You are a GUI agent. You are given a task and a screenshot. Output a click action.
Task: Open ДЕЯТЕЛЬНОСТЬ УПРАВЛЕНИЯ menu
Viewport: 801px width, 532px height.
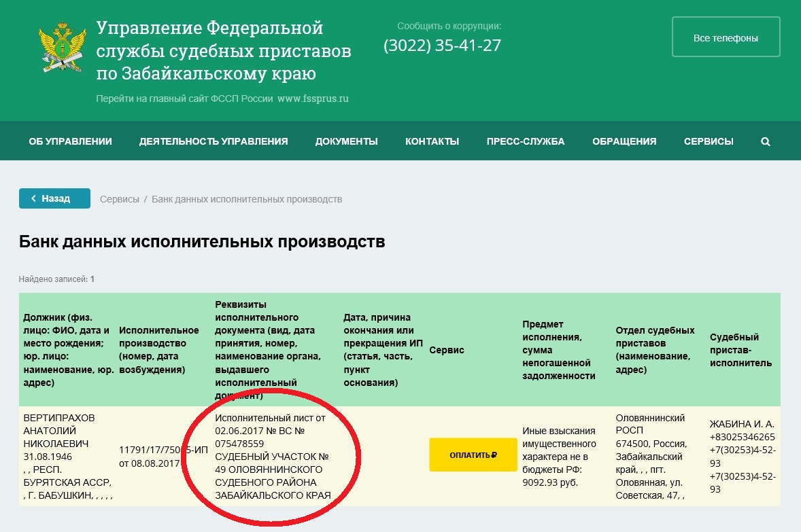[x=214, y=141]
